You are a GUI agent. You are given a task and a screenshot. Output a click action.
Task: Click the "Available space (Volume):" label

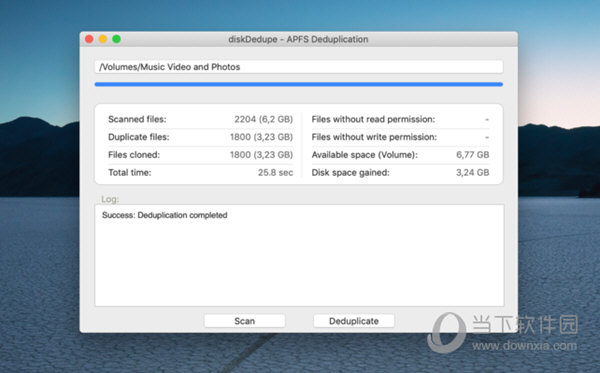coord(365,155)
